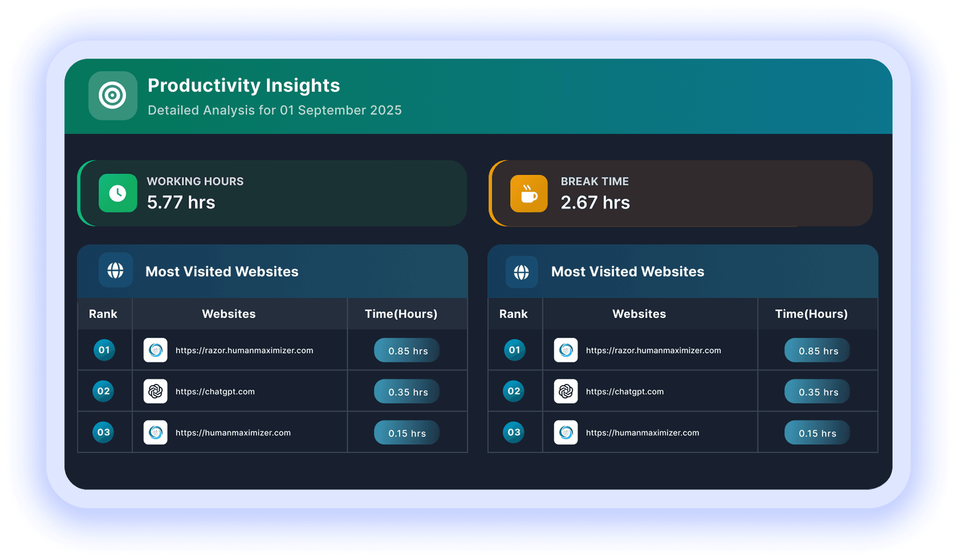
Task: Click the coffee cup icon for Break Time
Action: [x=528, y=193]
